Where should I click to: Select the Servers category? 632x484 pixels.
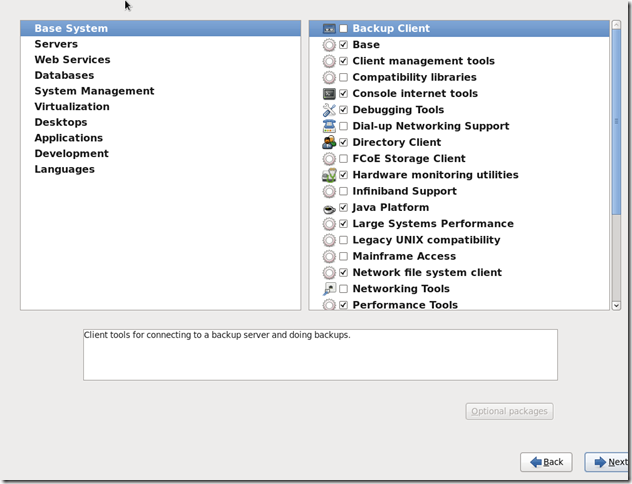(x=160, y=44)
